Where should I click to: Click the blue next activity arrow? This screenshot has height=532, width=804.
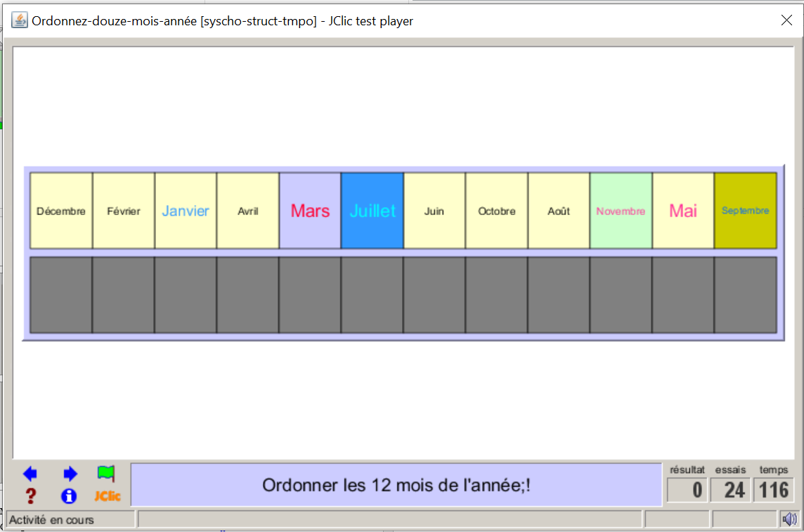(x=70, y=474)
